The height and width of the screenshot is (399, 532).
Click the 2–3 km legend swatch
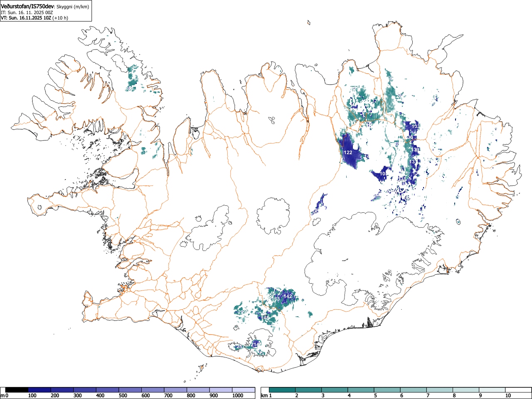[308, 390]
